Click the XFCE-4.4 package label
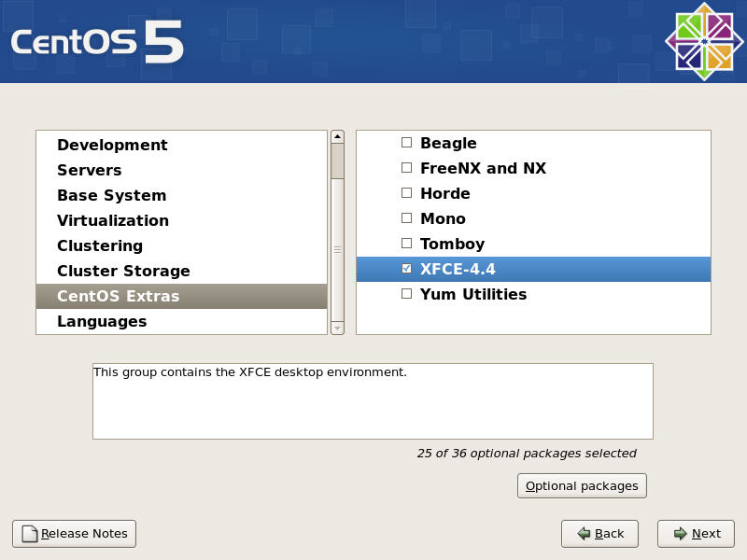The width and height of the screenshot is (747, 560). point(458,269)
